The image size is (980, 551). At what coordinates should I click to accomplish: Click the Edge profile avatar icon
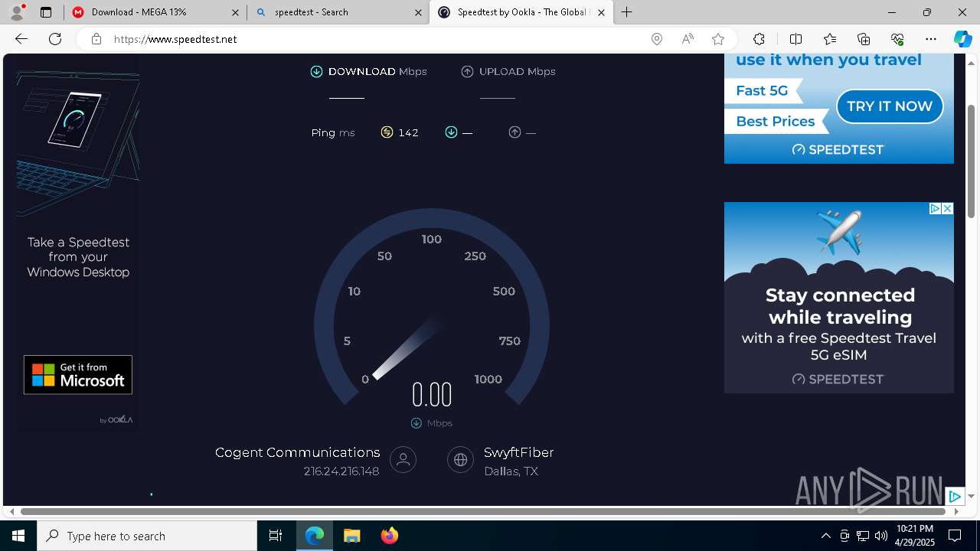[x=17, y=12]
